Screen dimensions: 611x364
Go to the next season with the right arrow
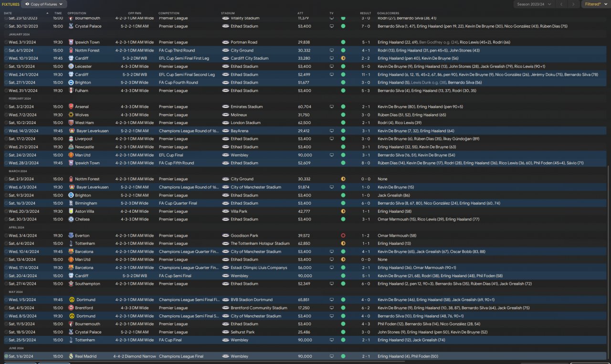pos(574,4)
